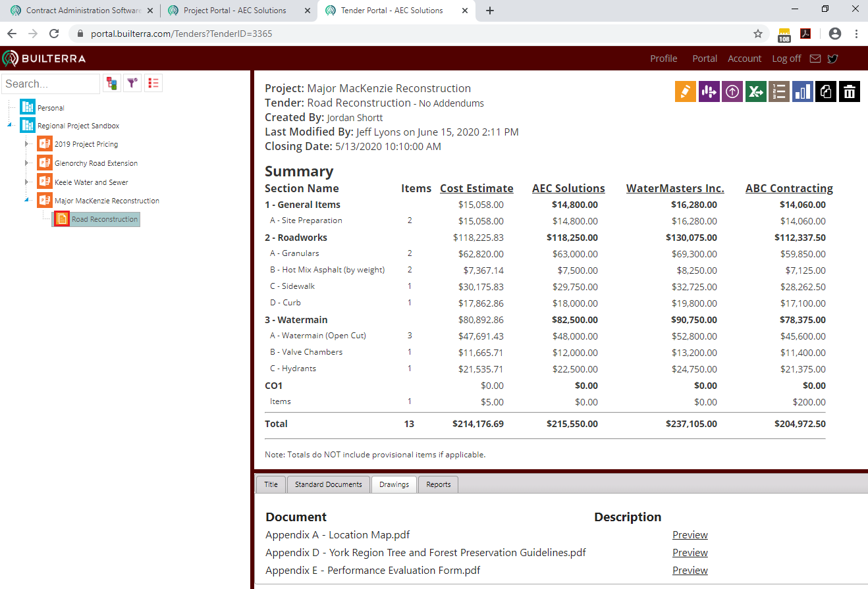Click the black copy tender icon
This screenshot has height=589, width=868.
[826, 91]
